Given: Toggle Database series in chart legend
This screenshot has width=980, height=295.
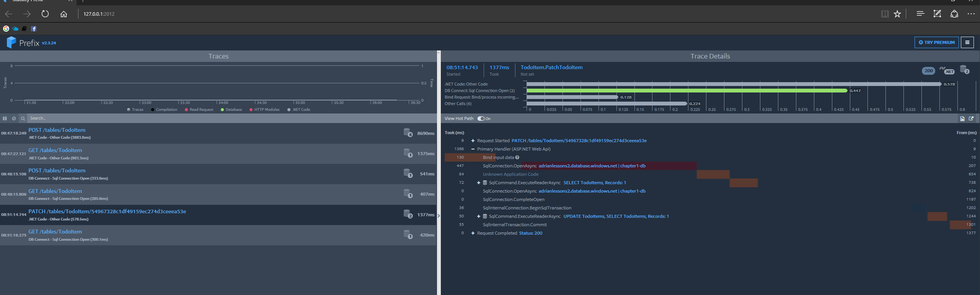Looking at the screenshot, I should coord(231,110).
